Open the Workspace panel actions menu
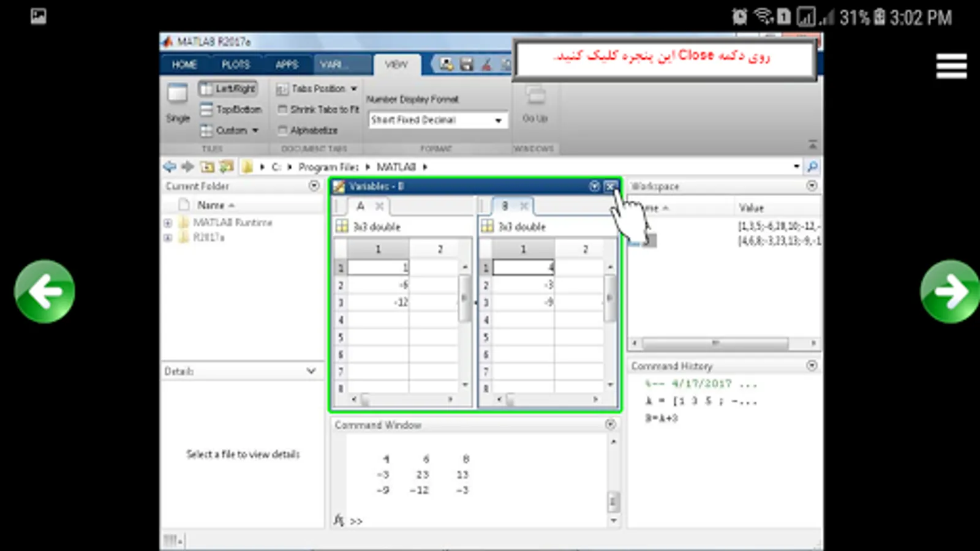This screenshot has width=980, height=551. pos(812,186)
